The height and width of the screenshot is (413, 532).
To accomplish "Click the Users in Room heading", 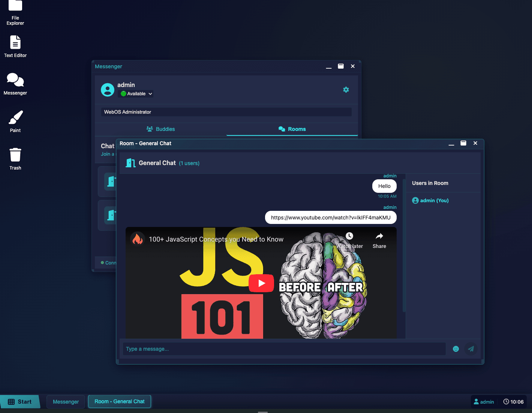I will [x=430, y=183].
